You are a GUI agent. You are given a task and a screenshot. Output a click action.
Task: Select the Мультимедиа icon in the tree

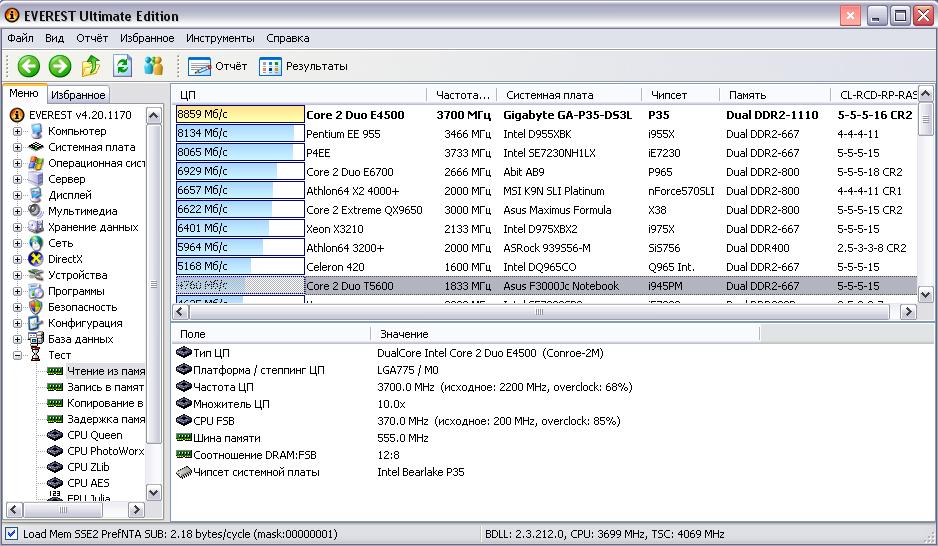point(37,211)
